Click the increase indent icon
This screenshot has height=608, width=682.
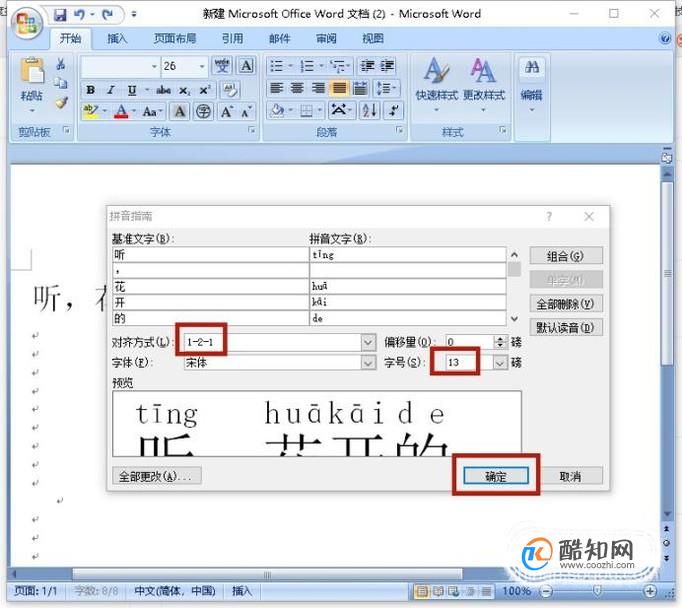coord(388,66)
